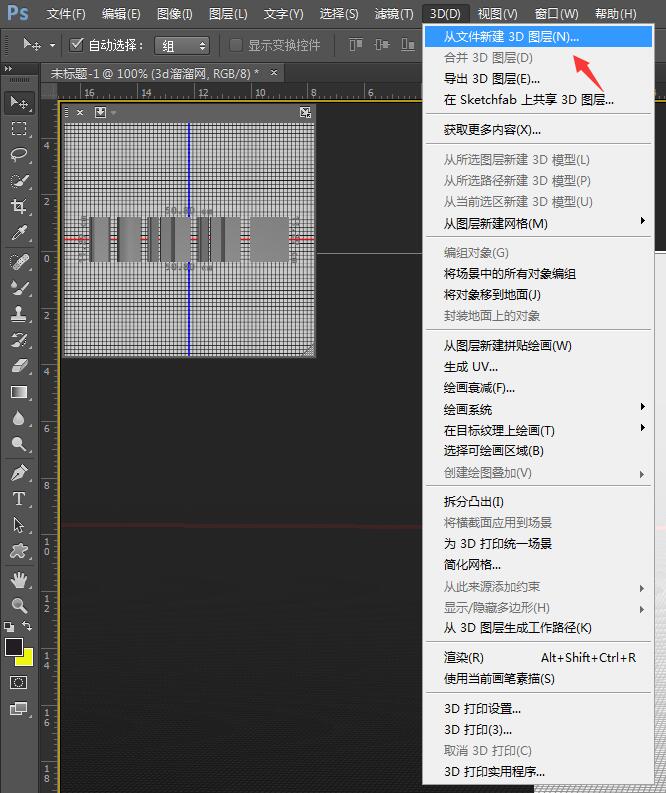Expand the toolbox panel double arrow

coord(8,68)
